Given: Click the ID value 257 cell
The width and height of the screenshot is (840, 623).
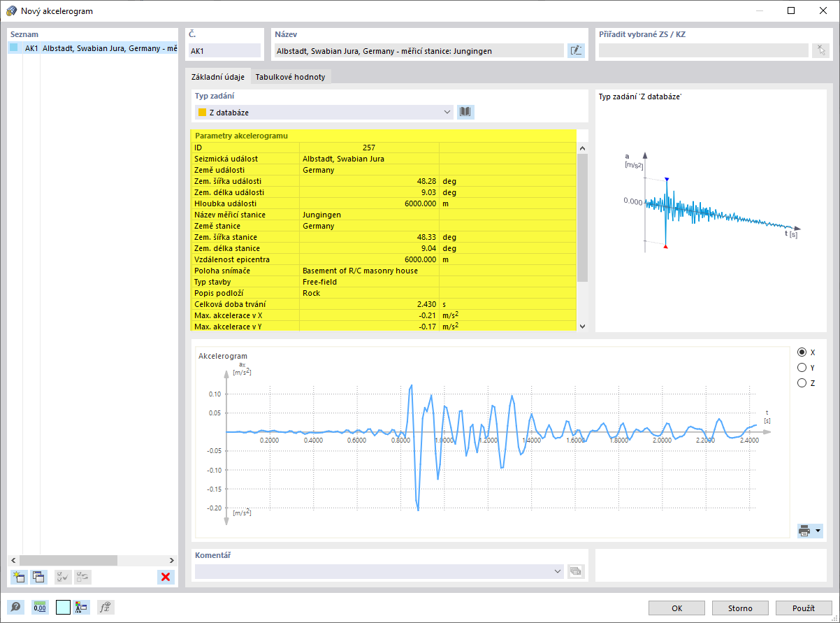Looking at the screenshot, I should pos(369,148).
